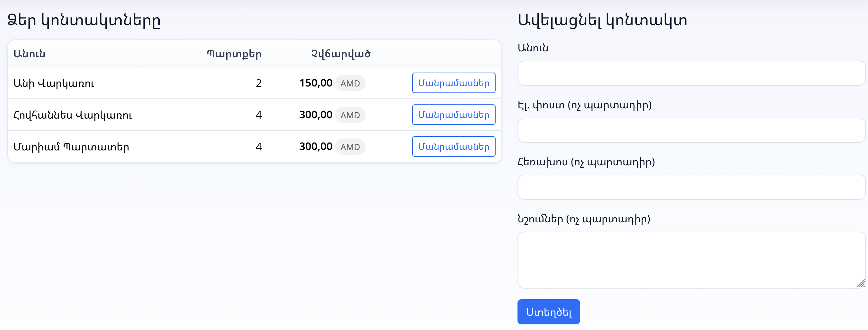
Task: Select the Ձեր կոնտակտները heading
Action: (84, 20)
